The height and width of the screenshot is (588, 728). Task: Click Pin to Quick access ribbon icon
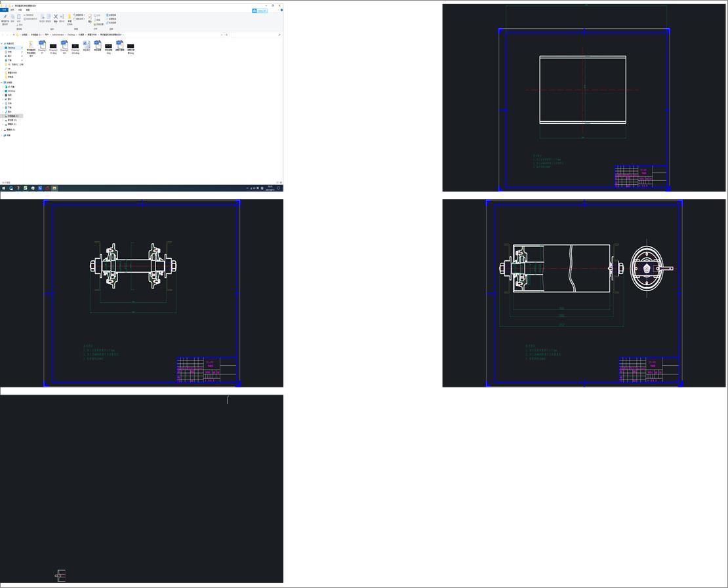pos(5,16)
